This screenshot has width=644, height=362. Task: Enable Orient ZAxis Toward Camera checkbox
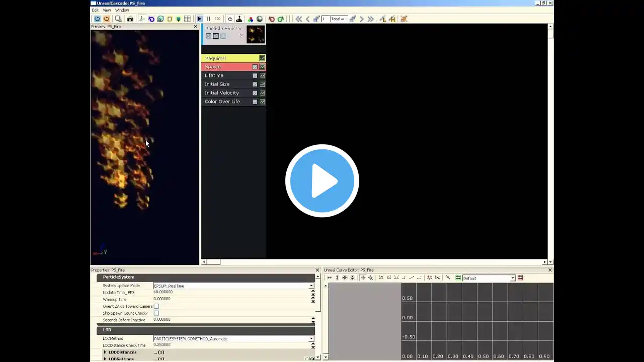pos(156,306)
